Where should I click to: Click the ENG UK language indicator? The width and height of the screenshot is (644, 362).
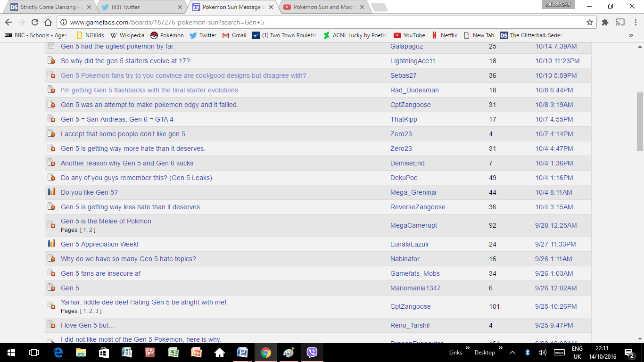(x=577, y=353)
